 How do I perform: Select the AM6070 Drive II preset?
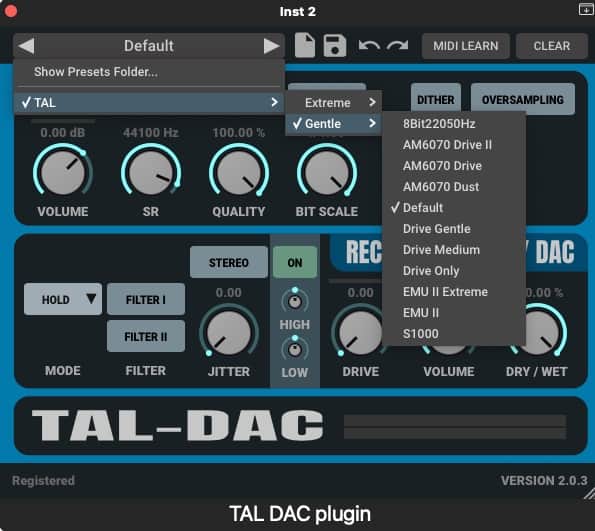[454, 145]
